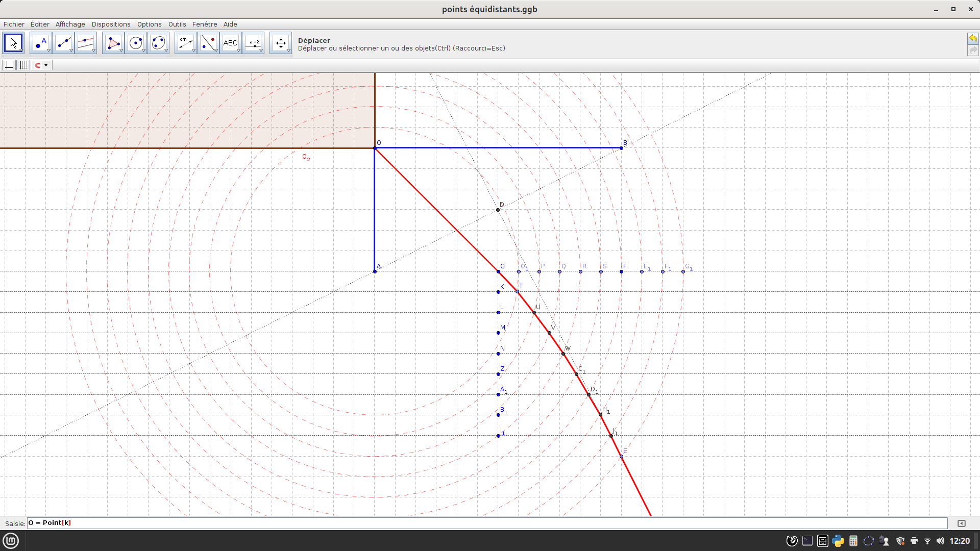Select the Move (Déplacer) arrow tool
The height and width of the screenshot is (551, 980).
[x=13, y=43]
